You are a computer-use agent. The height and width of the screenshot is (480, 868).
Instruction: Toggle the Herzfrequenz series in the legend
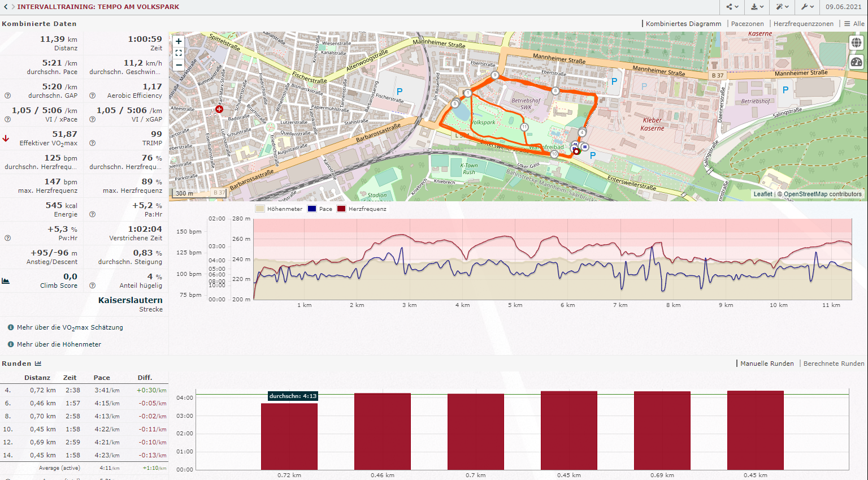(x=362, y=209)
